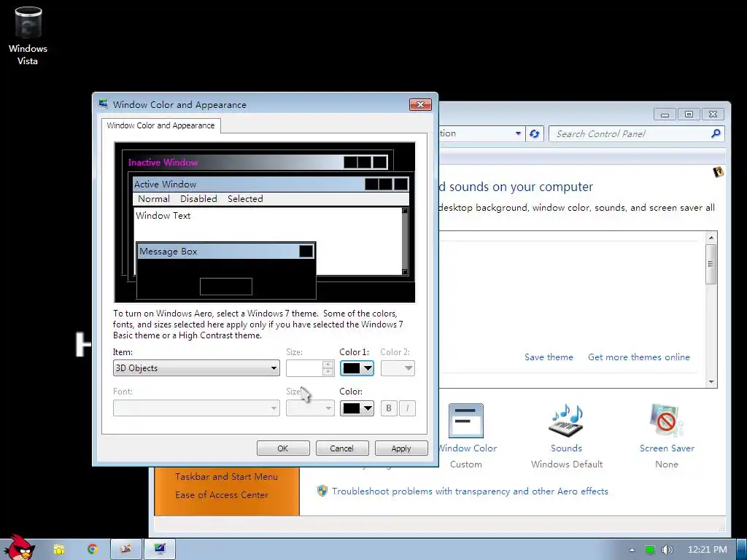747x560 pixels.
Task: Click the shield icon beside Troubleshoot link
Action: click(x=322, y=491)
